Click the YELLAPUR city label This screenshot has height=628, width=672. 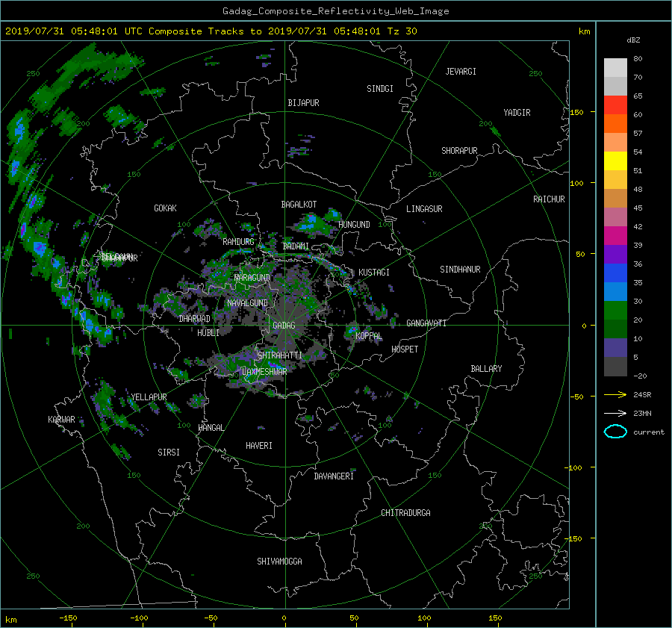coord(149,397)
